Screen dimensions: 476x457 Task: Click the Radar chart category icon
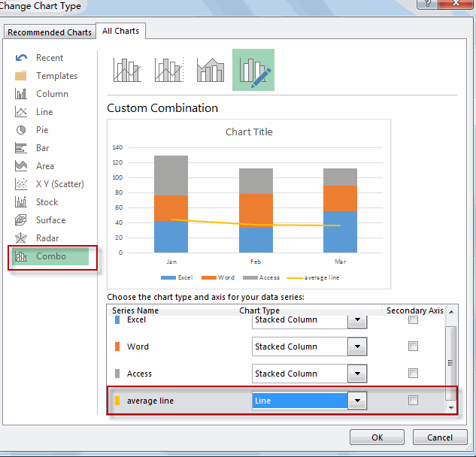tap(21, 238)
